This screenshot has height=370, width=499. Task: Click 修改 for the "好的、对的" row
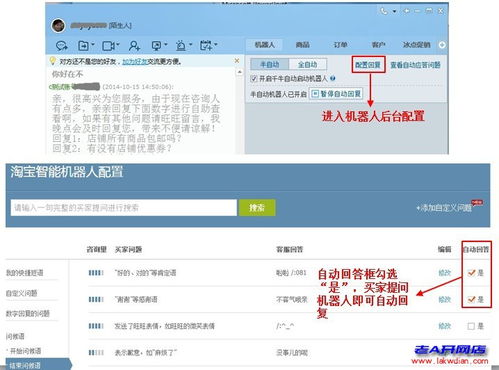pos(444,273)
